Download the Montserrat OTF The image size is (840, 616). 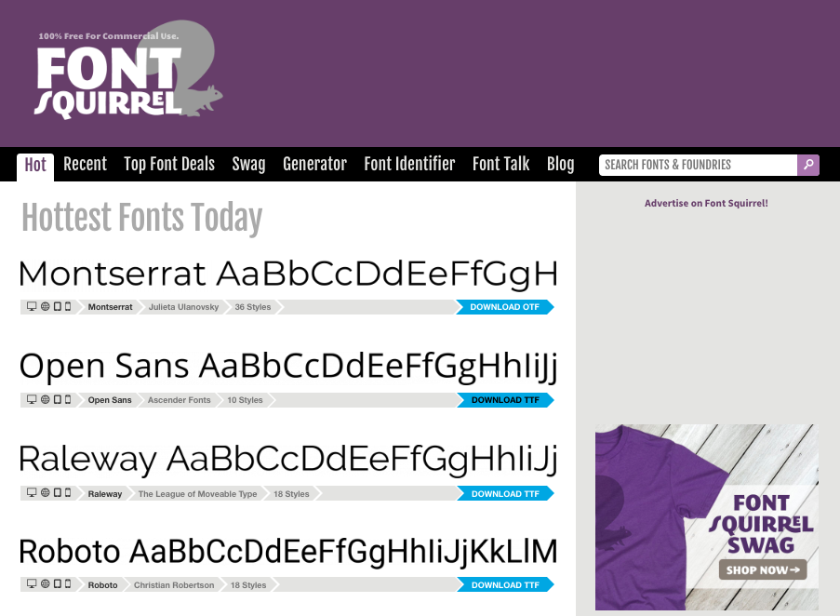pyautogui.click(x=504, y=307)
